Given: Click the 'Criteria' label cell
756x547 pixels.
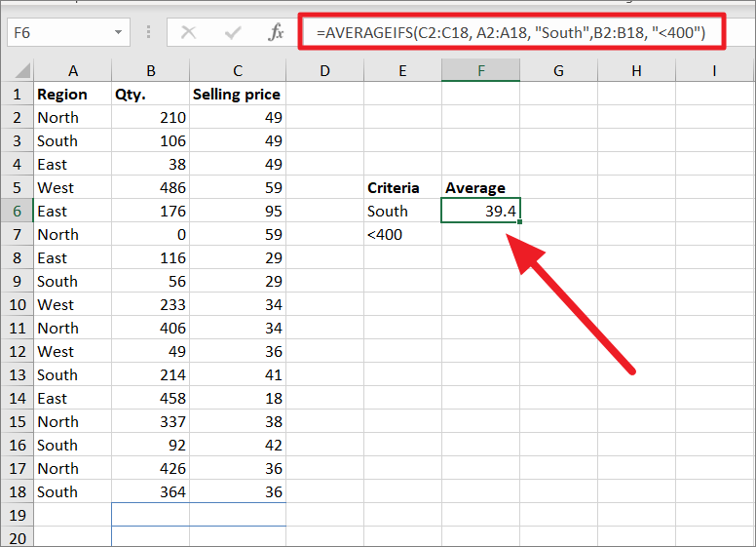Looking at the screenshot, I should (x=402, y=187).
